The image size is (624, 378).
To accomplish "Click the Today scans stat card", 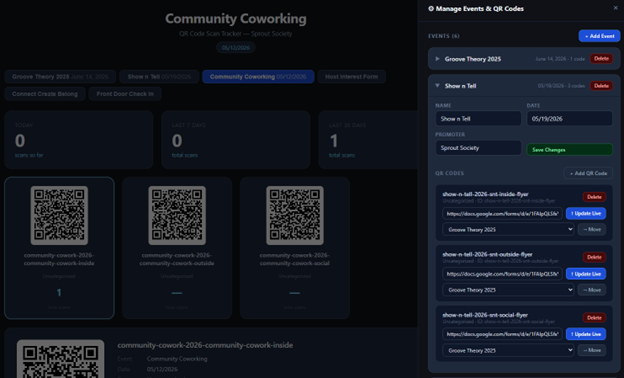I will (x=79, y=140).
